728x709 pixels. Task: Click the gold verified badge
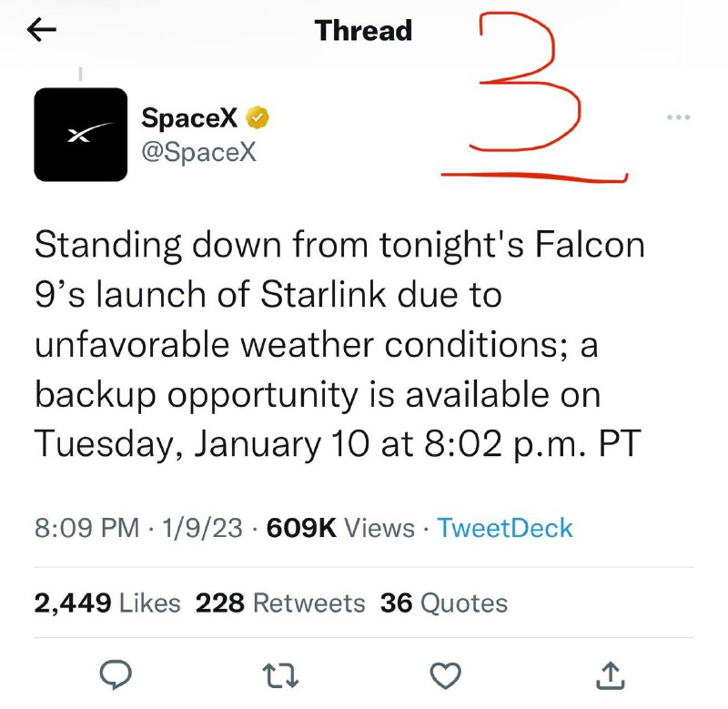click(x=258, y=117)
